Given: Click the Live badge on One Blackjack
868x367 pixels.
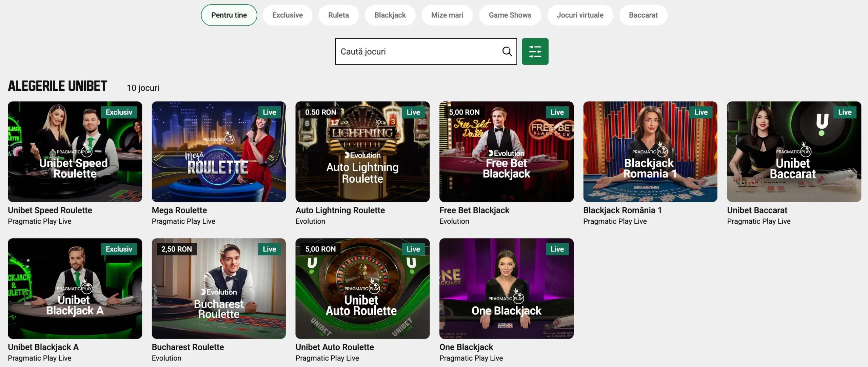Looking at the screenshot, I should [557, 249].
